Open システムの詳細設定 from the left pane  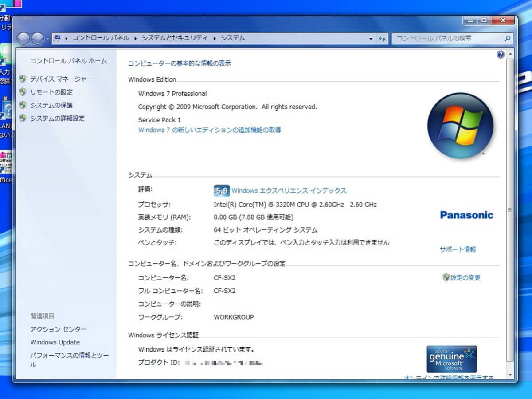(x=57, y=119)
